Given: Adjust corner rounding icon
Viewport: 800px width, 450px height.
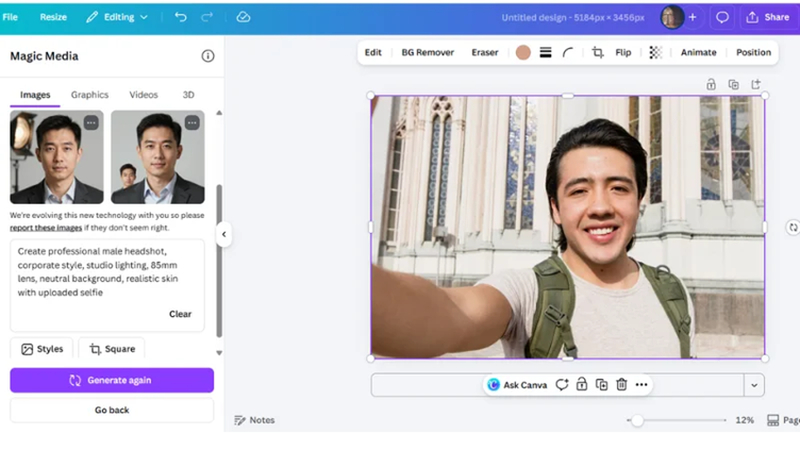Looking at the screenshot, I should (568, 53).
